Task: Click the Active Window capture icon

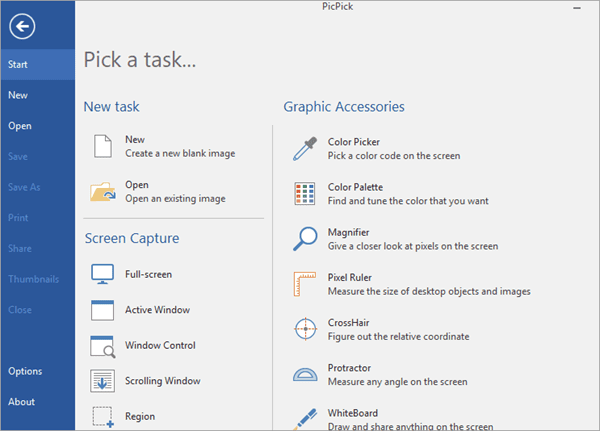Action: 102,310
